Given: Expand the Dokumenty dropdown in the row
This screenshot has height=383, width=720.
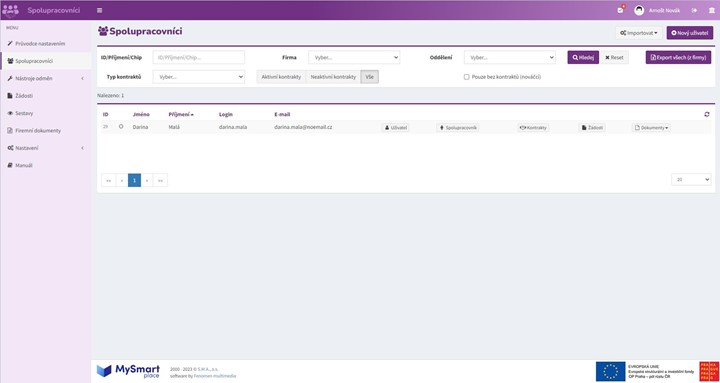Looking at the screenshot, I should (651, 128).
